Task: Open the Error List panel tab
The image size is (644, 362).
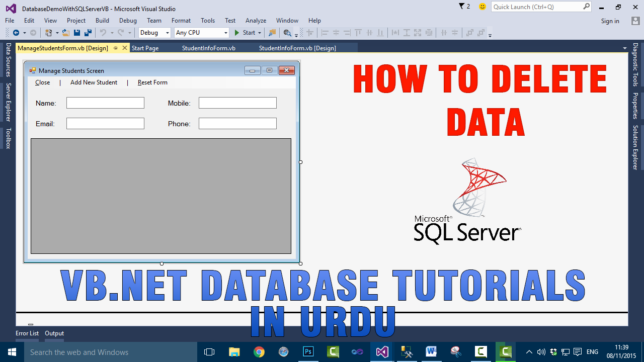Action: pyautogui.click(x=27, y=333)
